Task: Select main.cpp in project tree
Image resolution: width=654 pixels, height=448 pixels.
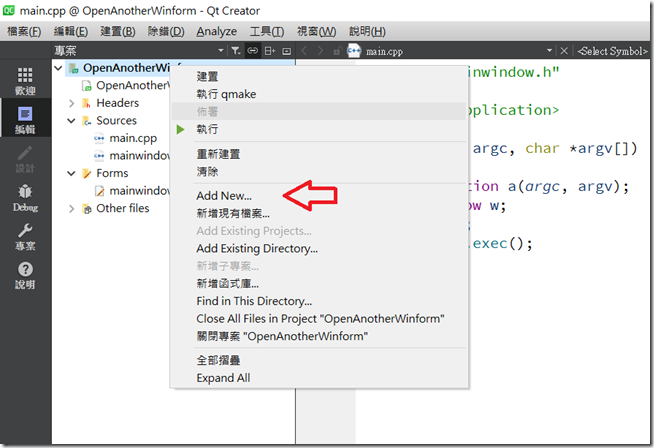Action: (133, 138)
